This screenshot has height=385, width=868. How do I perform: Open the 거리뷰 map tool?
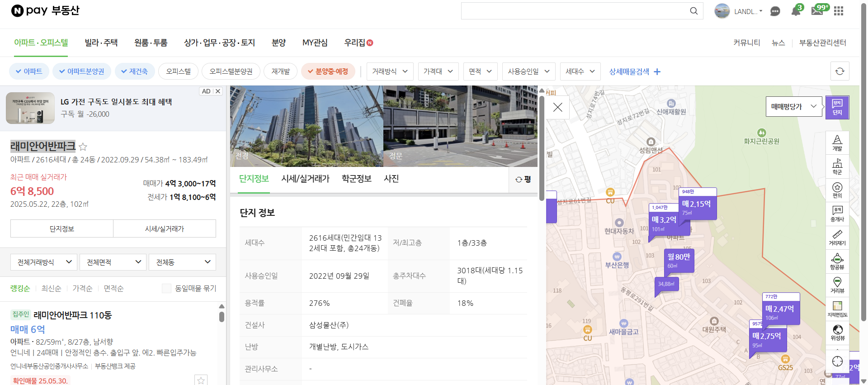[837, 285]
